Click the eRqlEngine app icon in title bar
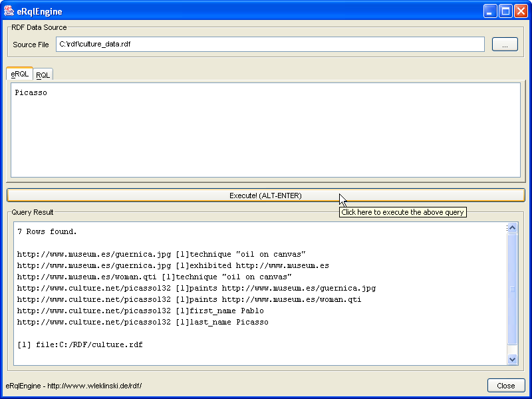 9,11
